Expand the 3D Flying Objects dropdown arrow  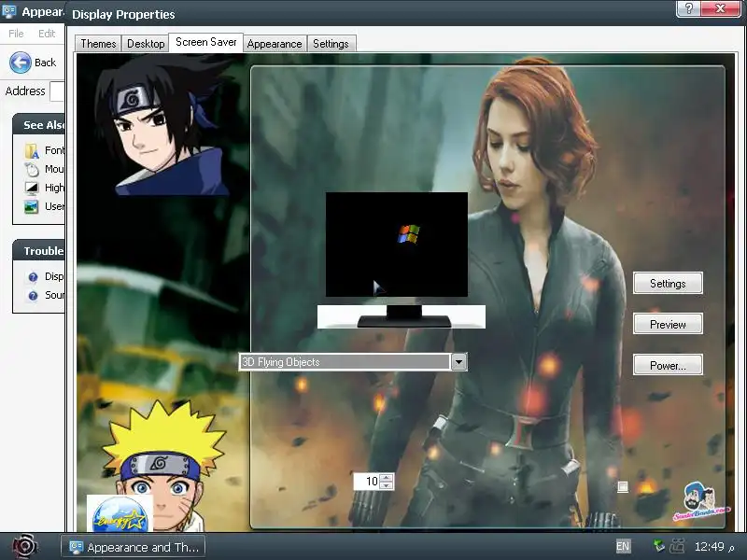(458, 362)
